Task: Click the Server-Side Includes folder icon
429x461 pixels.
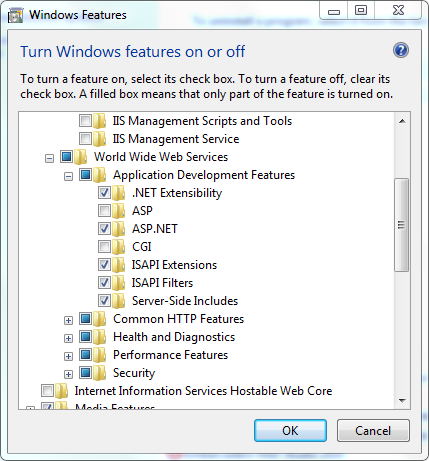Action: click(118, 301)
